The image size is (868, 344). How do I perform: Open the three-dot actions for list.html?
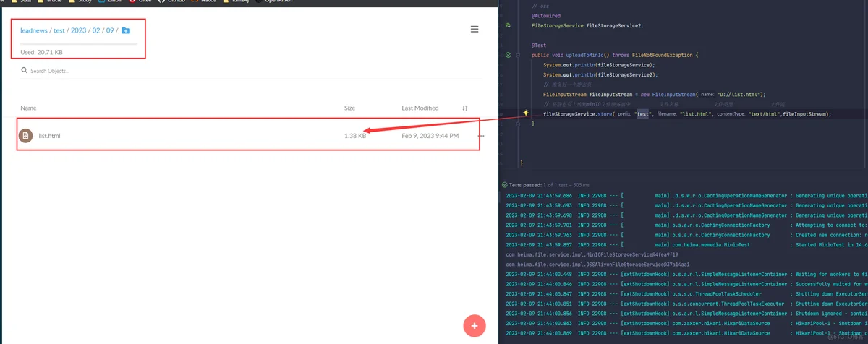coord(481,136)
